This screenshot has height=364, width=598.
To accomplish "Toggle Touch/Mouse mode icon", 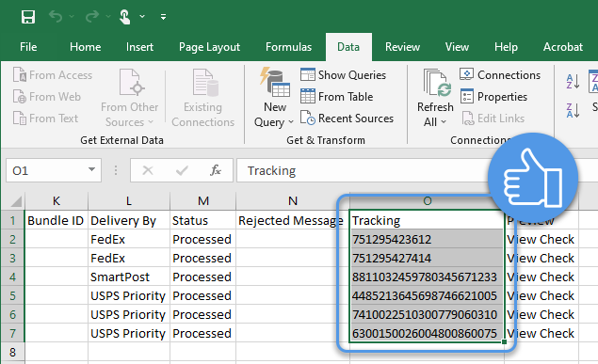I will (124, 17).
